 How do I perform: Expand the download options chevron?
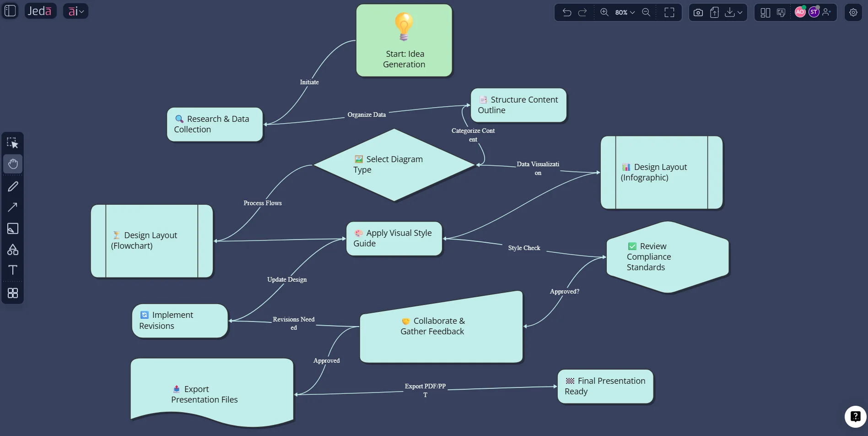pos(739,12)
